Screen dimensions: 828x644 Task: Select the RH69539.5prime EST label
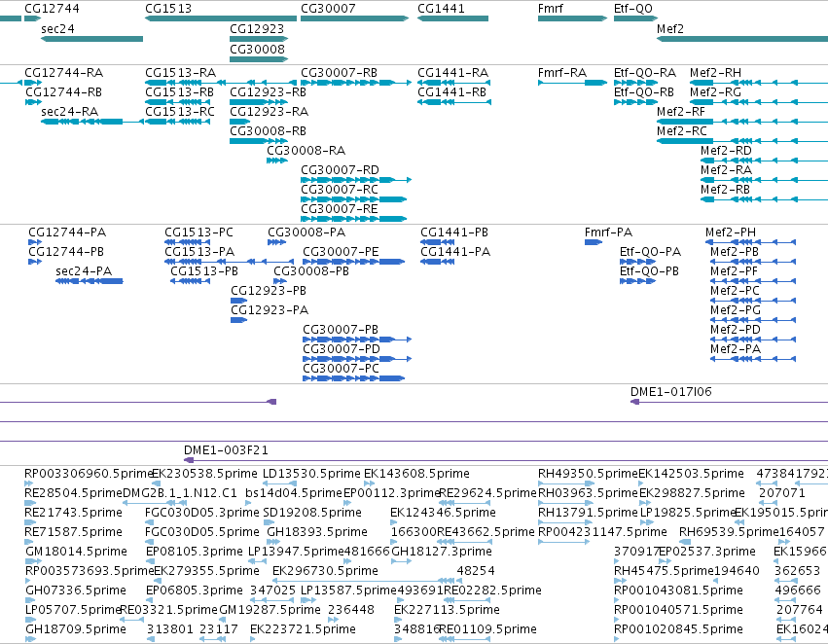730,531
